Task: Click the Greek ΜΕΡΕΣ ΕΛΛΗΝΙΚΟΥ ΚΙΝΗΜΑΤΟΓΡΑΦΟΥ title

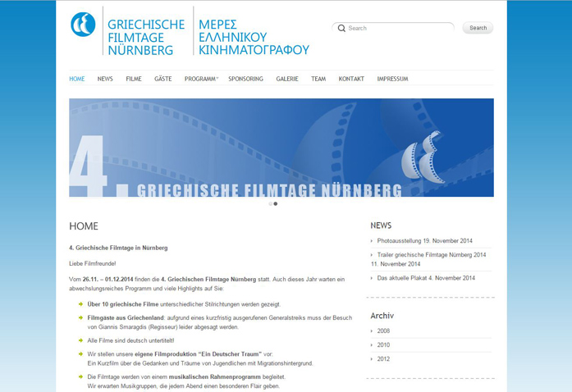Action: point(254,37)
